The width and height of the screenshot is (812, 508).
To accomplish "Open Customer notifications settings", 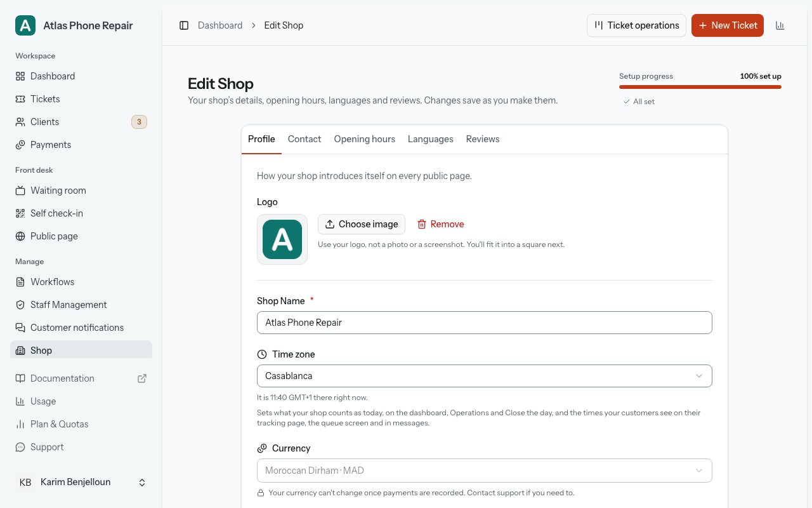I will click(x=81, y=328).
